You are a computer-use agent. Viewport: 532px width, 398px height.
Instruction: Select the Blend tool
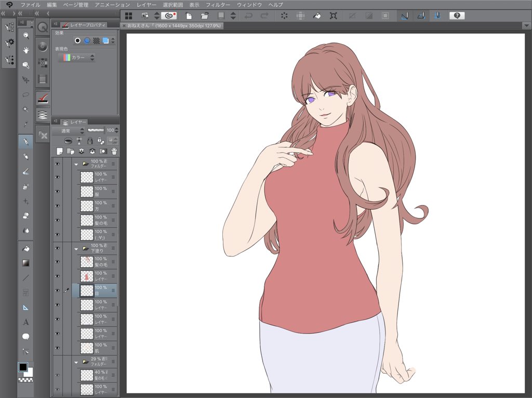(26, 231)
